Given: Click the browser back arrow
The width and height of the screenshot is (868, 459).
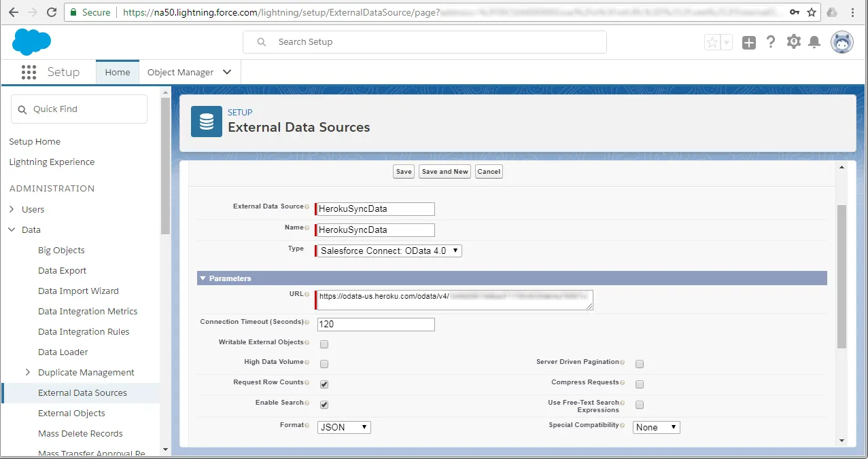Looking at the screenshot, I should [x=13, y=12].
